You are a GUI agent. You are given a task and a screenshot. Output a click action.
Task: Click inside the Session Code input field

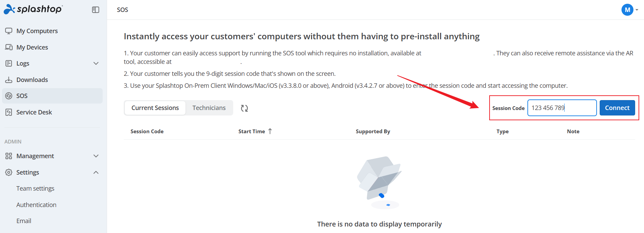coord(562,108)
